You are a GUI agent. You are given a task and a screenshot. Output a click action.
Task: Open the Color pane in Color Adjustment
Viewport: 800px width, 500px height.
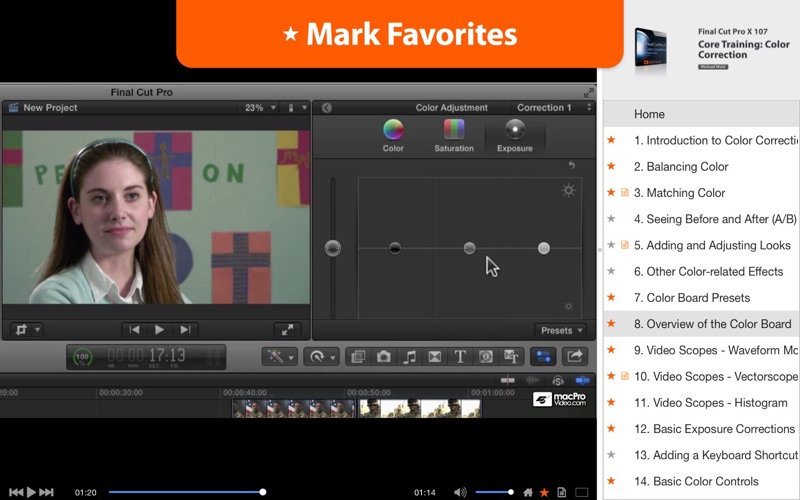393,136
